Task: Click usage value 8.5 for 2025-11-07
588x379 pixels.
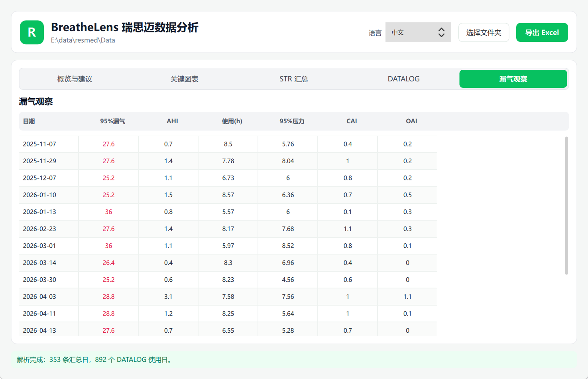Action: pos(228,144)
